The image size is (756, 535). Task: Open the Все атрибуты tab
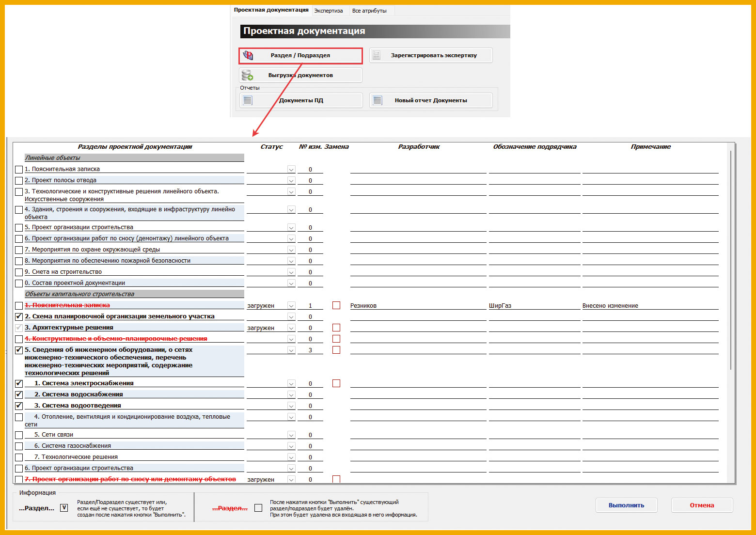369,11
